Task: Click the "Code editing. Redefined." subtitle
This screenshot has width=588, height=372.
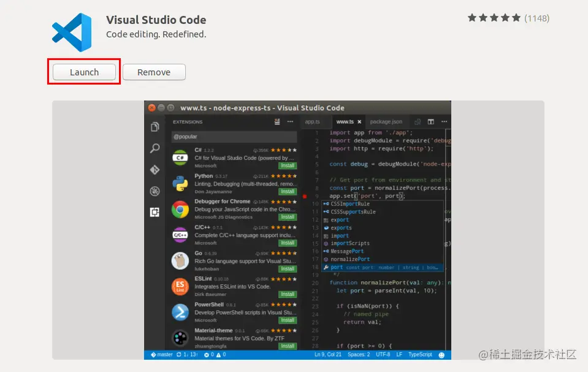Action: click(156, 34)
